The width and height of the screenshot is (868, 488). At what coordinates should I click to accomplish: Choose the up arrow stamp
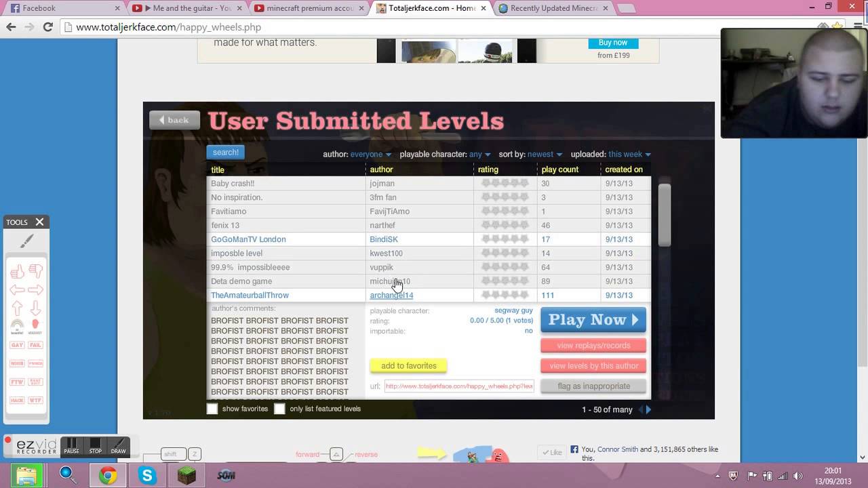[17, 308]
